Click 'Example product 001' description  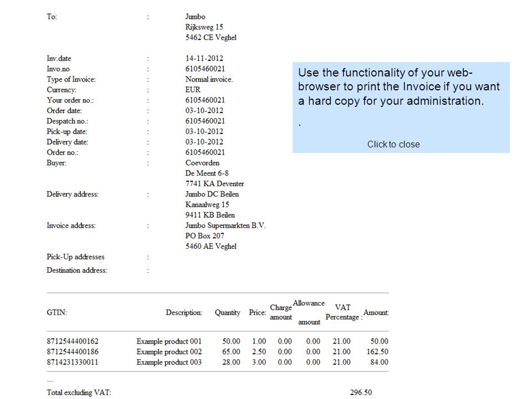tap(169, 341)
